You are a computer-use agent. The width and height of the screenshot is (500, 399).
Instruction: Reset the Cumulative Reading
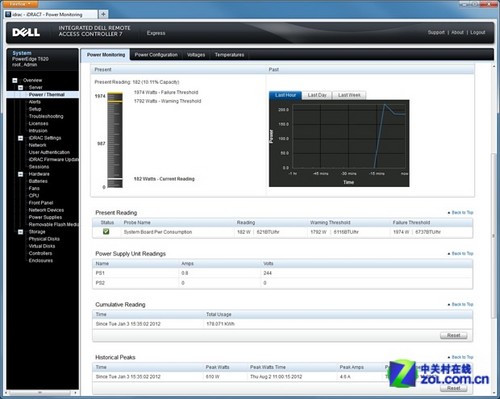[x=453, y=335]
